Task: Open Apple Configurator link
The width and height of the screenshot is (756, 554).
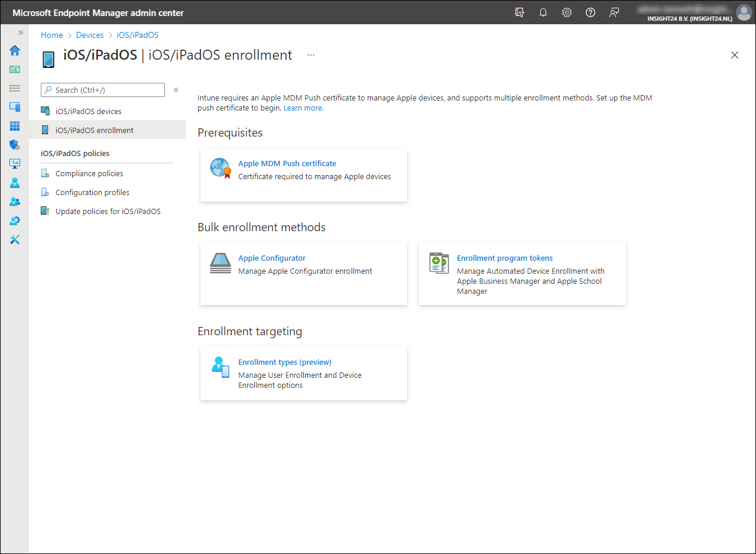Action: tap(272, 258)
